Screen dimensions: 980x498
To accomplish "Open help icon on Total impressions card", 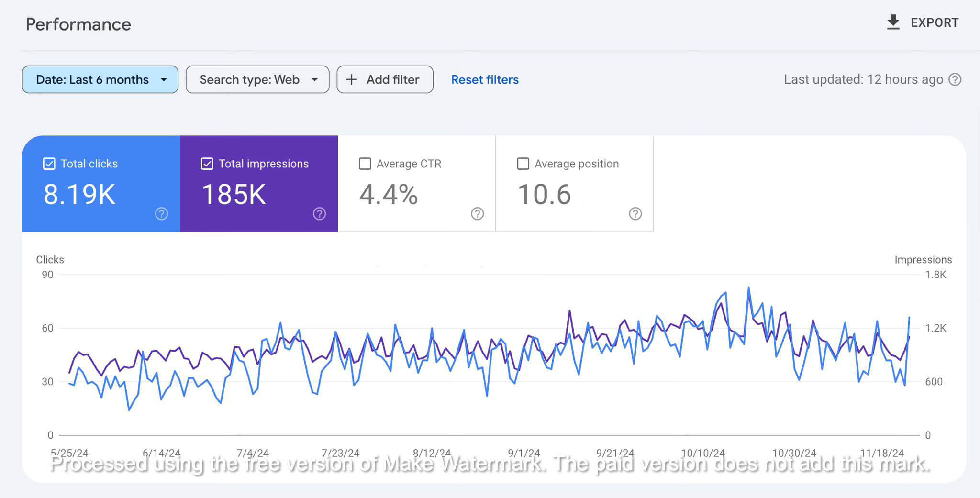I will (x=319, y=214).
